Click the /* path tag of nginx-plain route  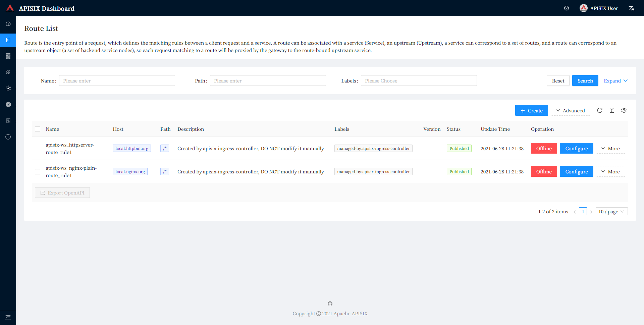coord(165,171)
